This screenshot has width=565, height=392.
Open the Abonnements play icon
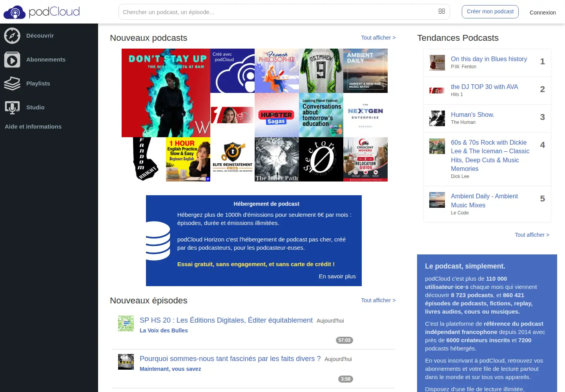click(x=12, y=60)
